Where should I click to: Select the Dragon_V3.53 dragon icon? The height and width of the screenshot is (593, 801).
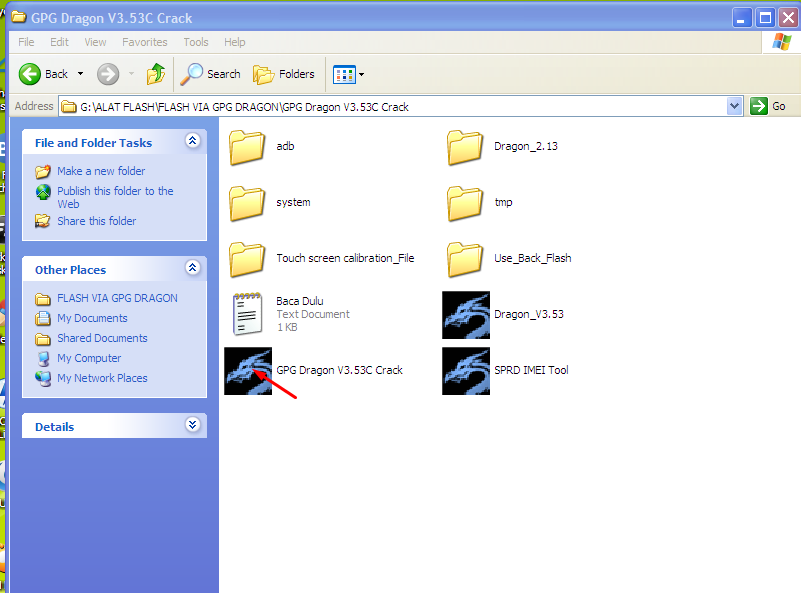tap(466, 315)
